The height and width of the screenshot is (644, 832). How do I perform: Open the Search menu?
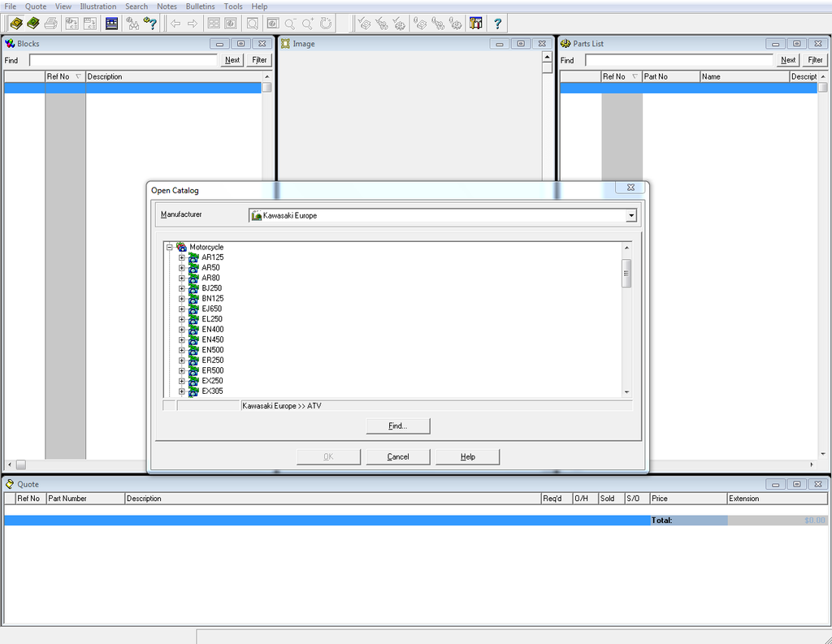[x=136, y=6]
